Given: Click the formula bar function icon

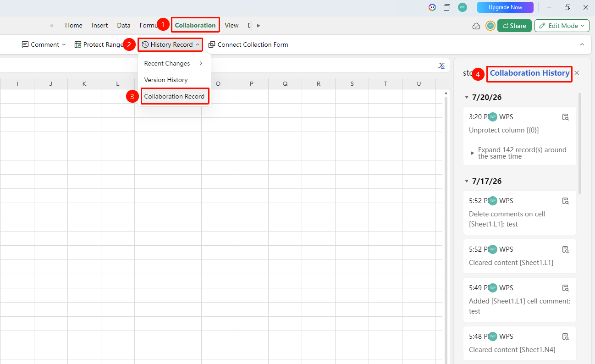Looking at the screenshot, I should click(x=441, y=66).
